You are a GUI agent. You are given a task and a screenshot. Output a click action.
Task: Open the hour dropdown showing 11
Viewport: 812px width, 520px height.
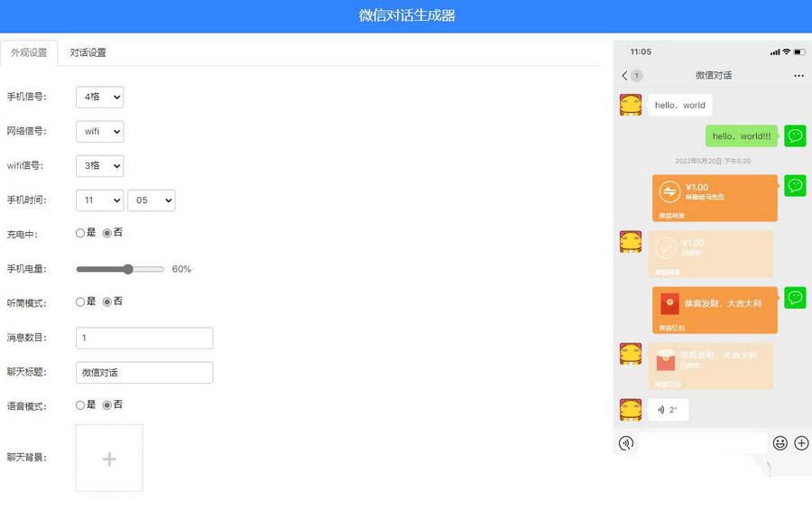99,200
